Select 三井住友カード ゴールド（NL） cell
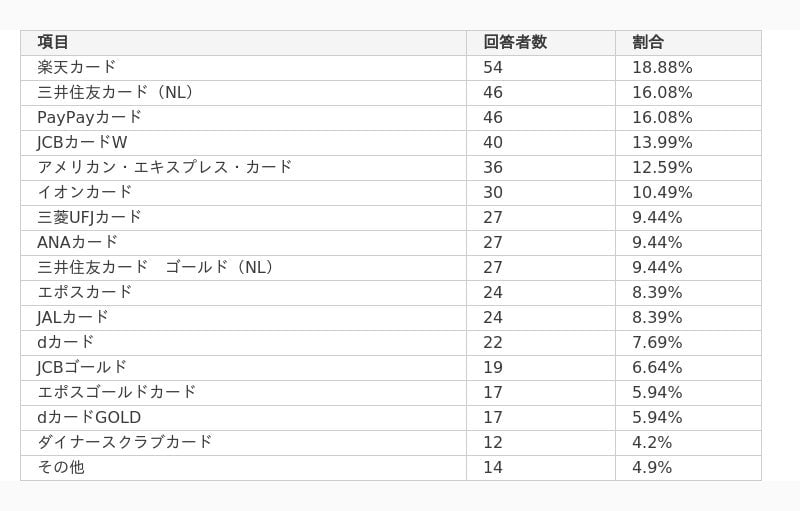Image resolution: width=800 pixels, height=511 pixels. tap(156, 267)
